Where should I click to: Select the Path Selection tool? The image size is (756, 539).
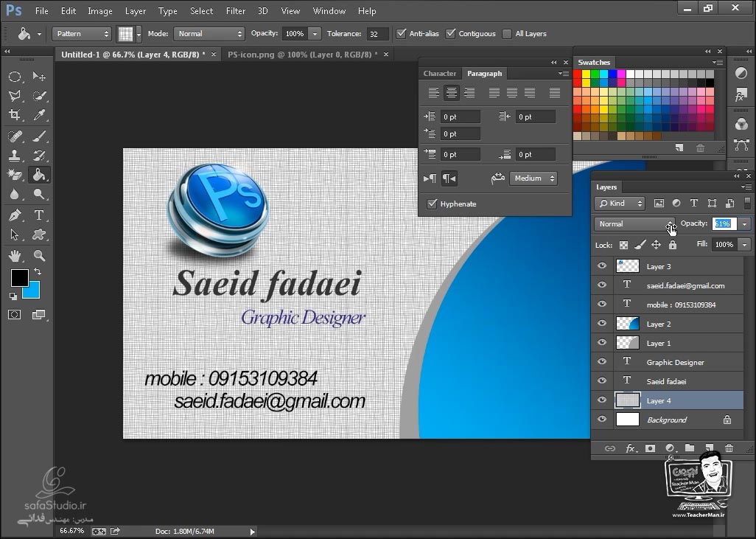click(x=15, y=234)
